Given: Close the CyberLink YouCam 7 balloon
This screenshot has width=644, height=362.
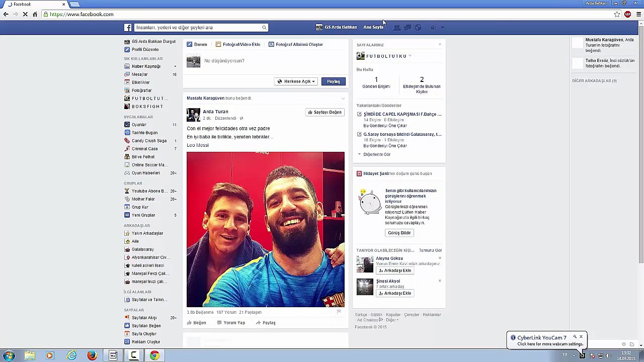Looking at the screenshot, I should [x=581, y=337].
